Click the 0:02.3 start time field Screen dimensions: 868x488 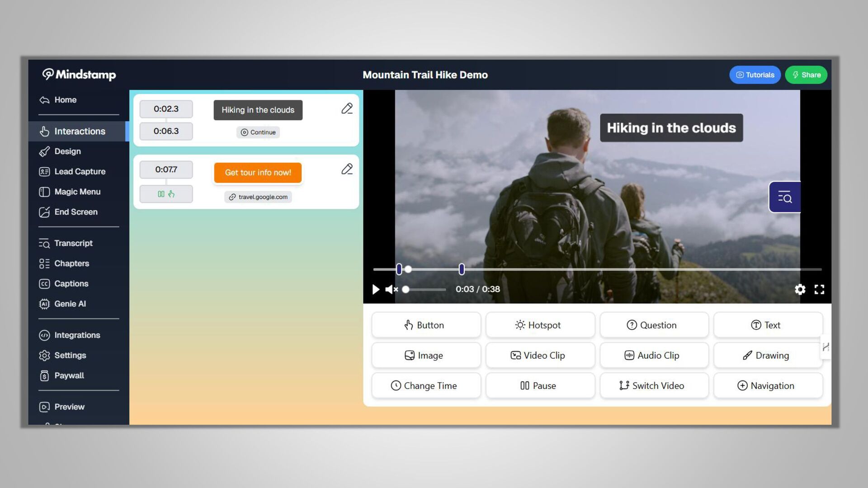coord(166,109)
